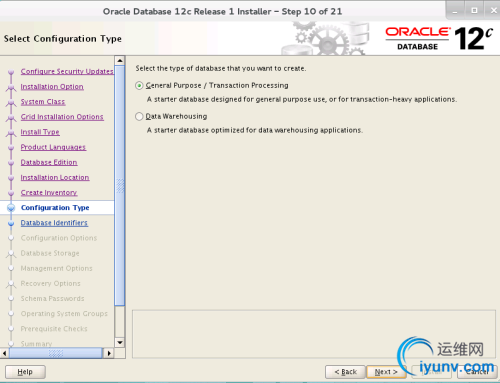Click the 'optimized for data warehousing applications' description
Viewport: 500px width, 383px height.
click(255, 130)
